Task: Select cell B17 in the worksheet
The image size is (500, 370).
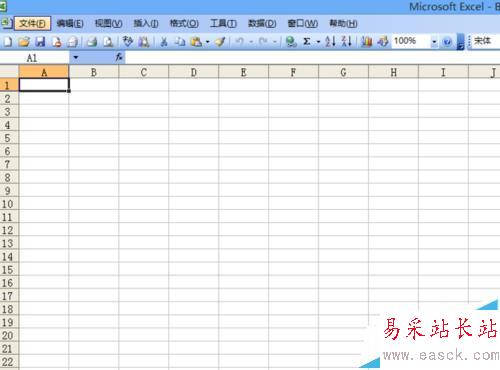Action: [x=94, y=295]
